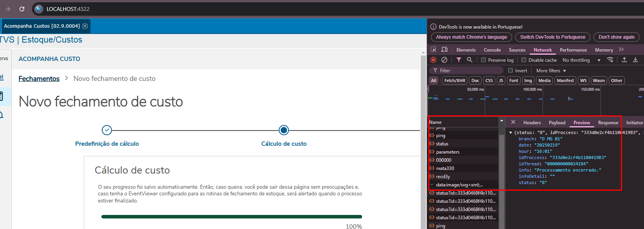644x229 pixels.
Task: Select the Predefinição de cálculo step circle
Action: coord(107,130)
